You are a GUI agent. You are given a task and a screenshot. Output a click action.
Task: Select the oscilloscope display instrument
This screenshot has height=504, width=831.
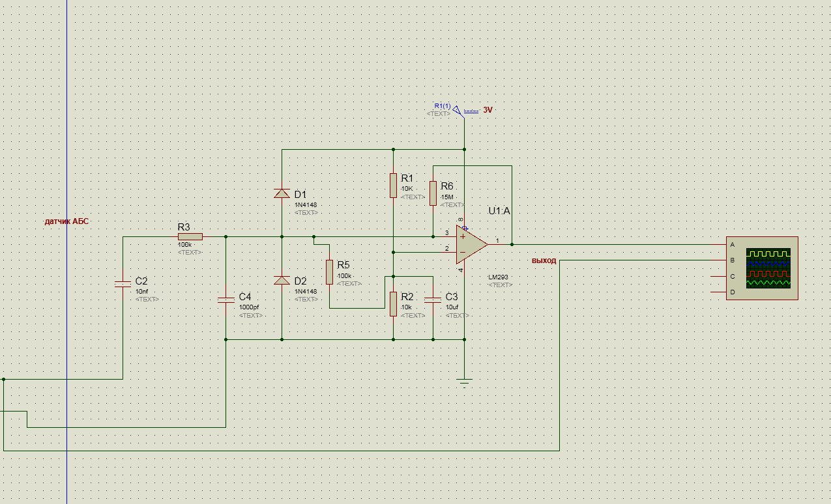(x=762, y=268)
